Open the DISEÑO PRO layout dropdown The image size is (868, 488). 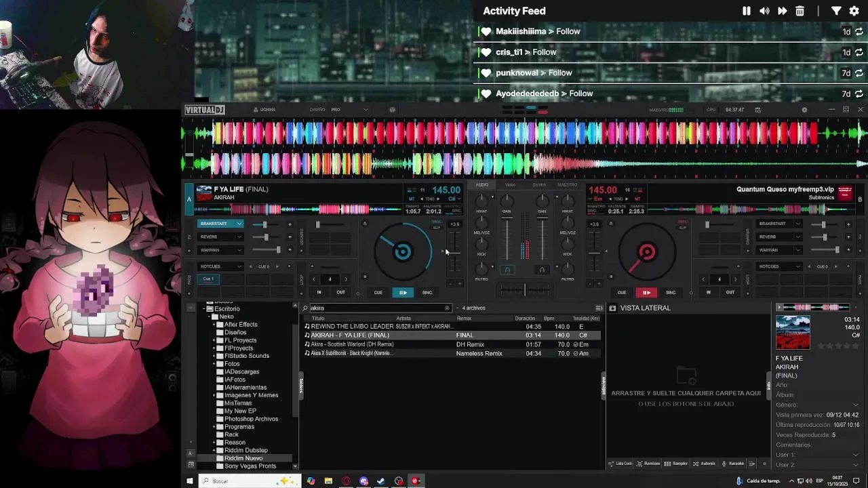tap(366, 110)
